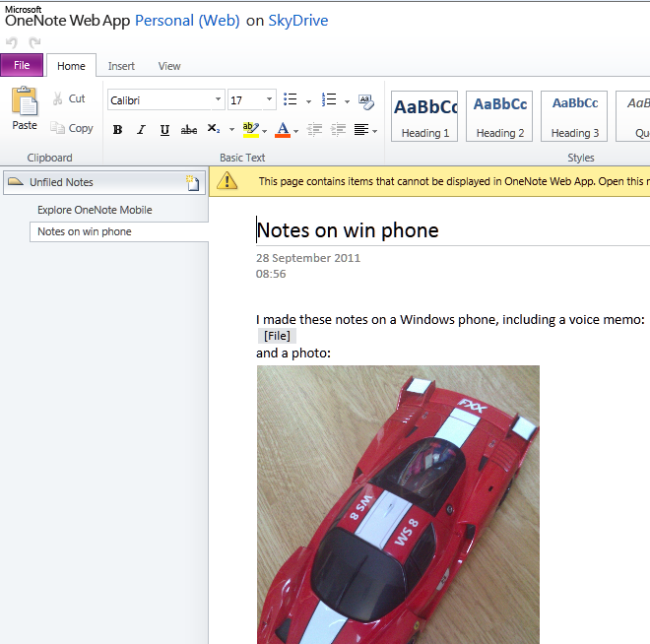Screen dimensions: 650x644
Task: Switch to the View tab
Action: click(169, 66)
